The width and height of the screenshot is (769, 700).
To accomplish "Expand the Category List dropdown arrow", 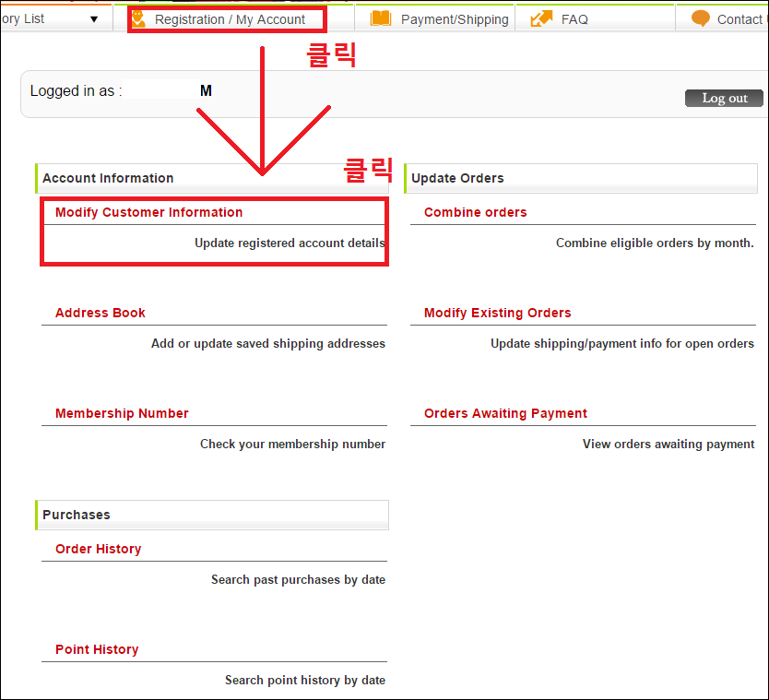I will (94, 18).
